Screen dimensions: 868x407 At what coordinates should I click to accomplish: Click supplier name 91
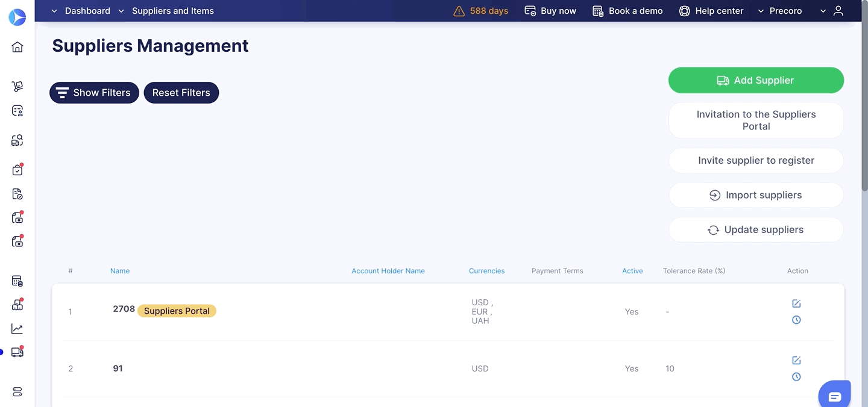coord(118,368)
